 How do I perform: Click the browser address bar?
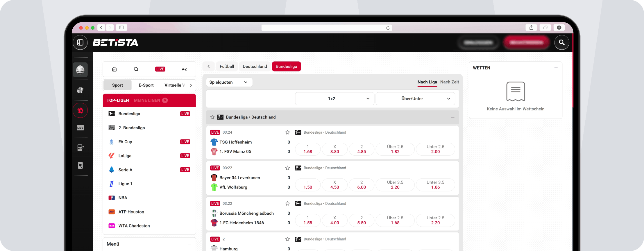click(x=327, y=28)
